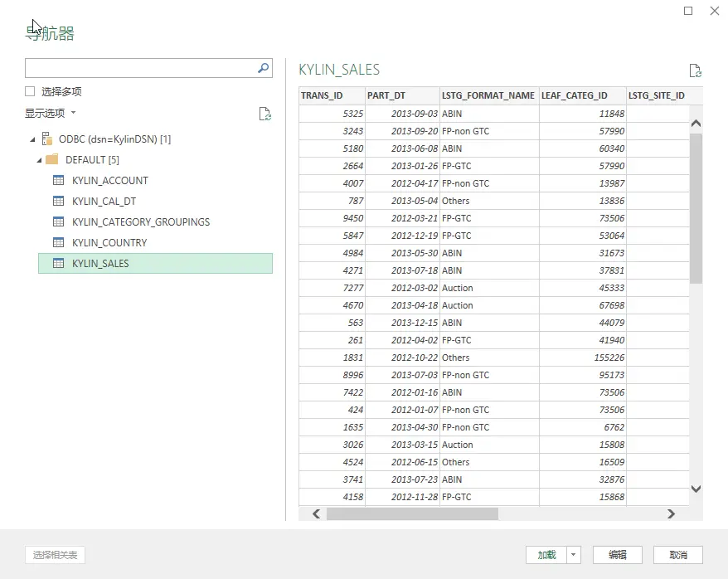The width and height of the screenshot is (728, 579).
Task: Click the PART_DT column header
Action: tap(402, 95)
